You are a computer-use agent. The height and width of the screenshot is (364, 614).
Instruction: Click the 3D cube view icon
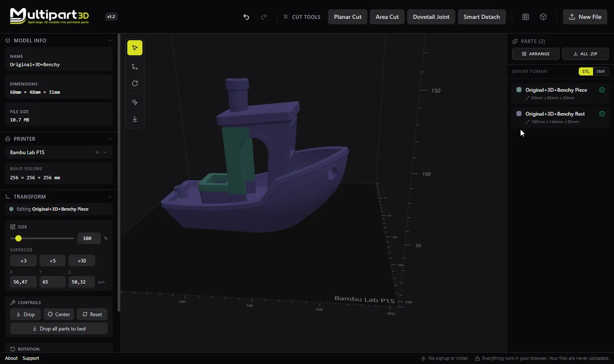pyautogui.click(x=543, y=17)
